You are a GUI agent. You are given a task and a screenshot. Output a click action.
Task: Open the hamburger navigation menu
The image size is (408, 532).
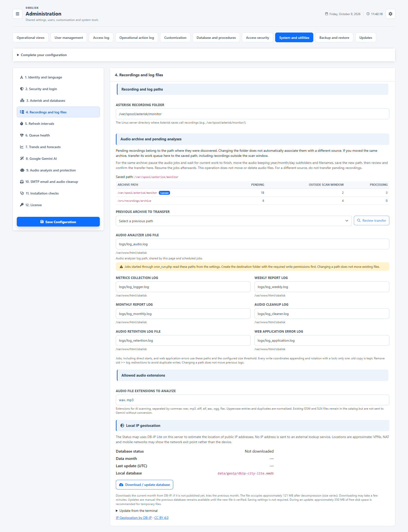point(17,14)
